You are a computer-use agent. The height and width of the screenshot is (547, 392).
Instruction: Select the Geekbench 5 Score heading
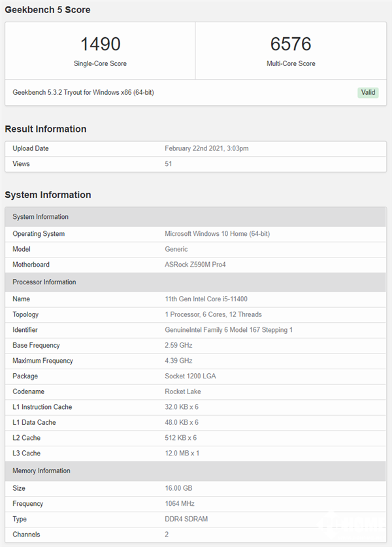point(48,10)
